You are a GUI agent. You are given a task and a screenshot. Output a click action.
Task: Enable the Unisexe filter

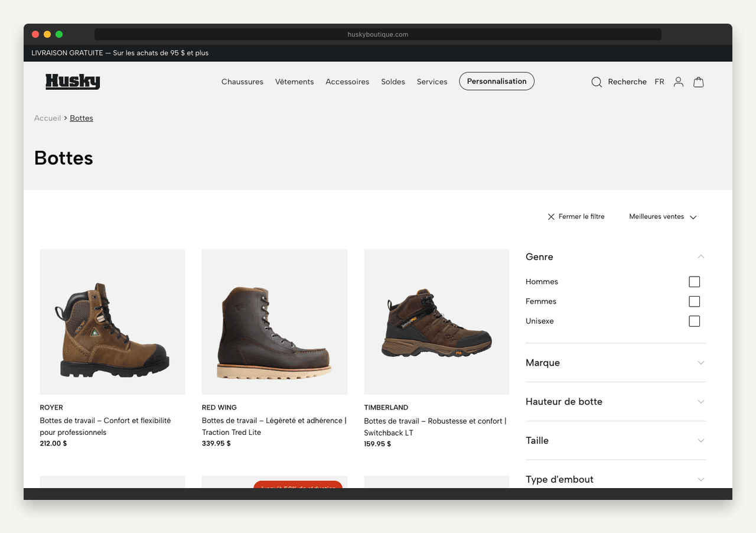tap(694, 321)
